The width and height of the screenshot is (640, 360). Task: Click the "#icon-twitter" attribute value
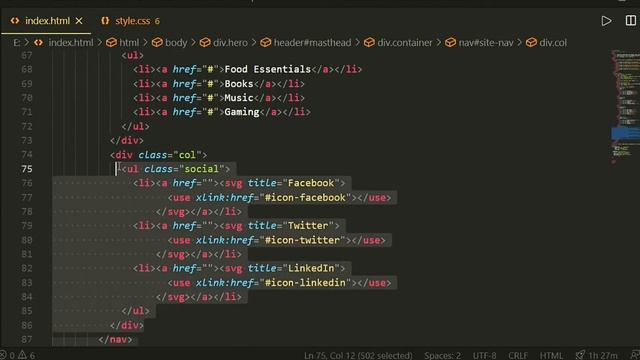pos(302,240)
